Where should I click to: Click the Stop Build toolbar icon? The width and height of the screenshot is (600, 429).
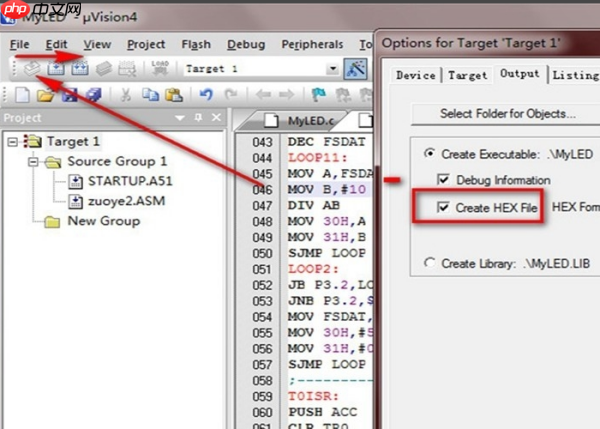pyautogui.click(x=127, y=69)
